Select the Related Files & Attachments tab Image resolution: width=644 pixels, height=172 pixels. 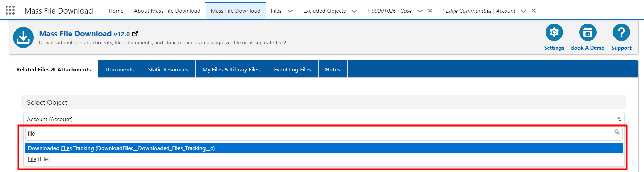pos(54,69)
